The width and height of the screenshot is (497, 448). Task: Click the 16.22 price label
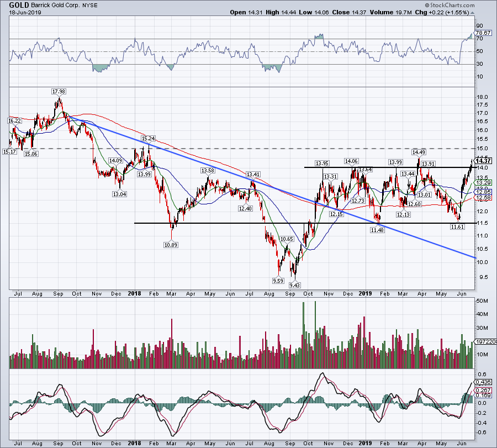point(14,121)
